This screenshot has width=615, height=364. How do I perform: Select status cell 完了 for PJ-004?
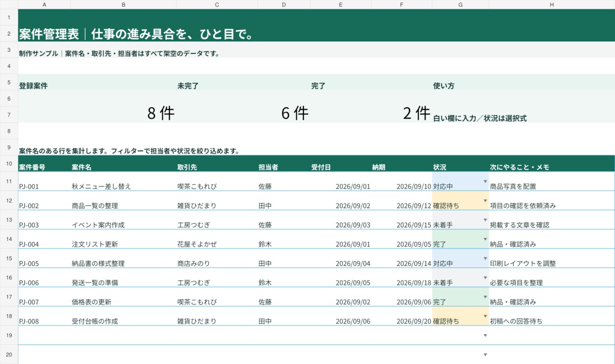pos(460,239)
